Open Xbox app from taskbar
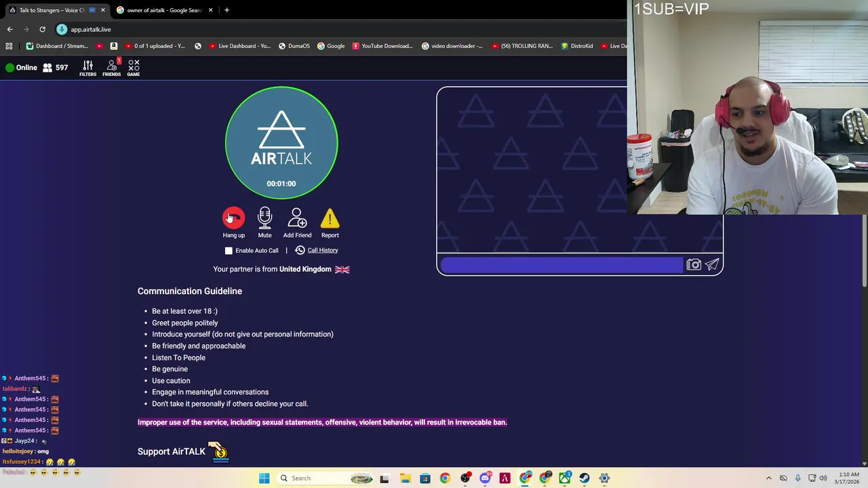The image size is (868, 488). [565, 479]
